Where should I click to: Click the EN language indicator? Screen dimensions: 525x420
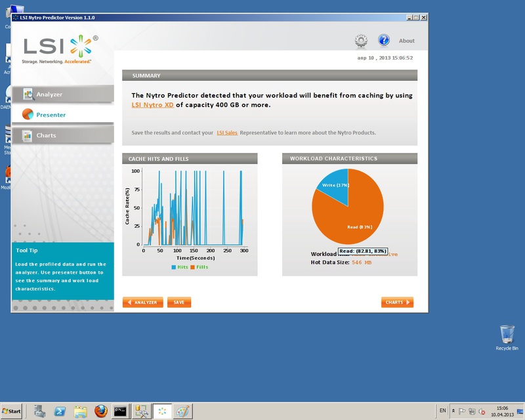click(x=442, y=411)
